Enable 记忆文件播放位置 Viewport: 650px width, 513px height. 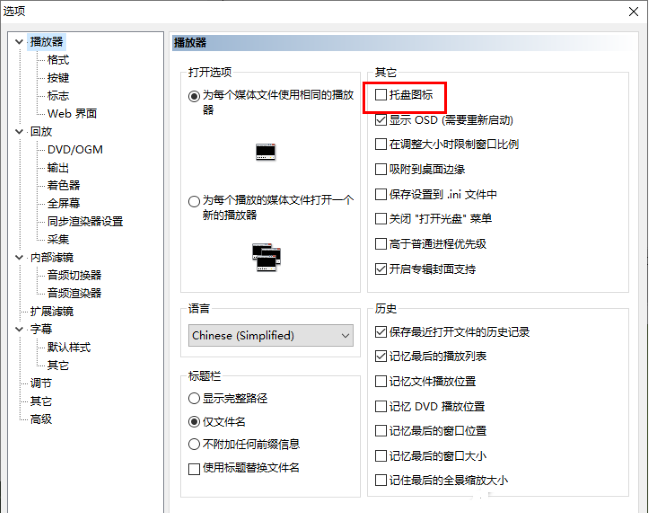click(x=381, y=381)
